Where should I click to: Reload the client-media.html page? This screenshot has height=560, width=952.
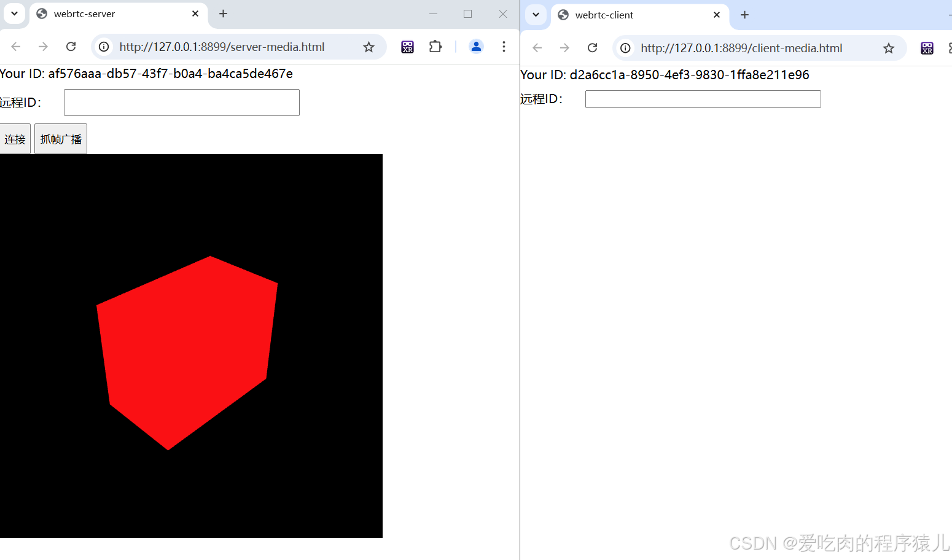593,48
